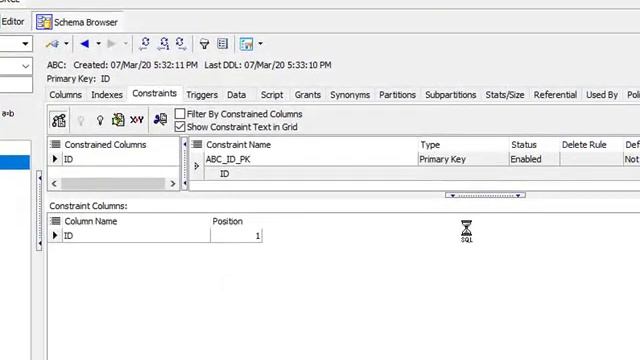Click the greyed forward navigation arrow
Image resolution: width=640 pixels, height=360 pixels.
(111, 44)
